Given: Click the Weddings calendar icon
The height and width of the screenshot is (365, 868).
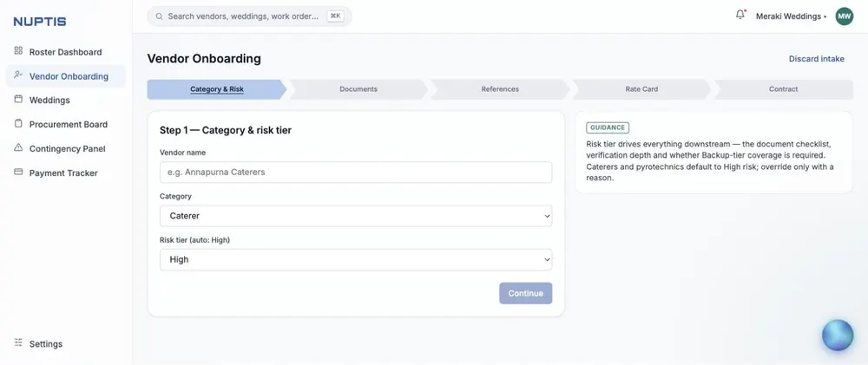Looking at the screenshot, I should click(x=18, y=100).
